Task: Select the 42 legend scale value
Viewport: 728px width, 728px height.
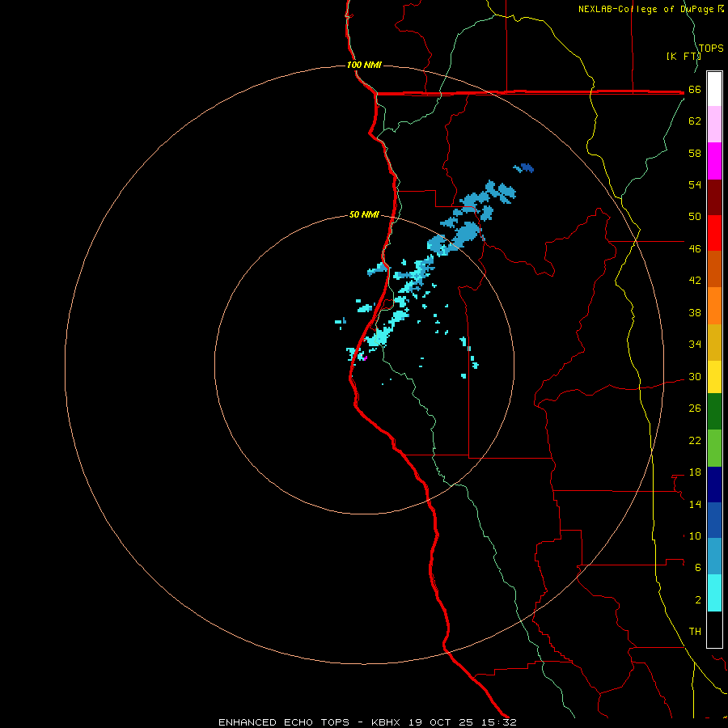Action: tap(695, 281)
